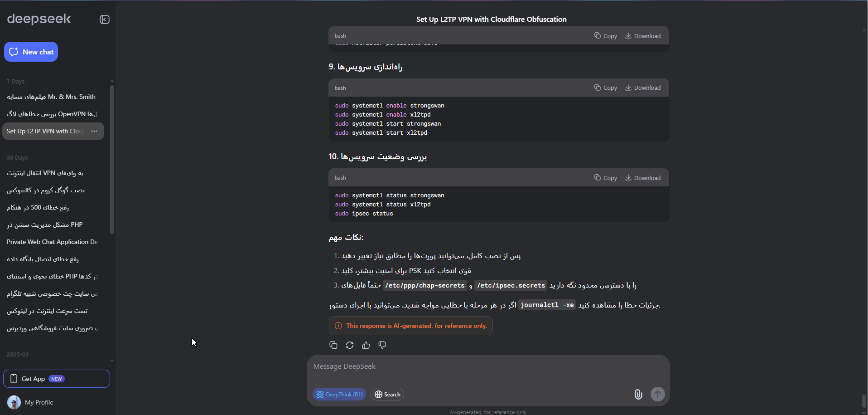Open the Mr. & Mrs. Smith chat
This screenshot has width=868, height=415.
coord(53,97)
